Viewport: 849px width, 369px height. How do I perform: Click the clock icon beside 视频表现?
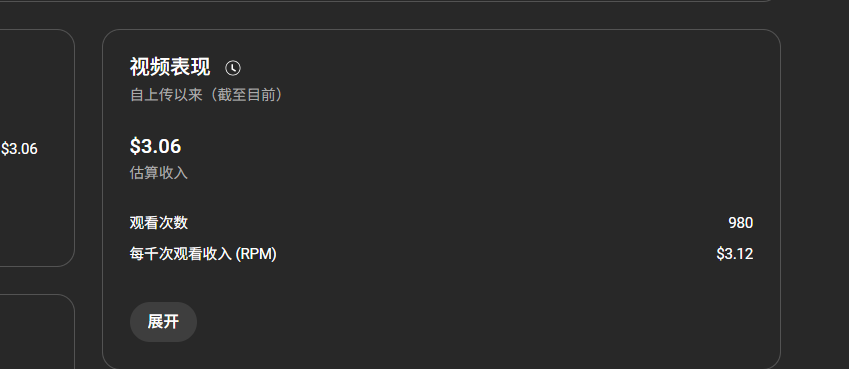[233, 68]
